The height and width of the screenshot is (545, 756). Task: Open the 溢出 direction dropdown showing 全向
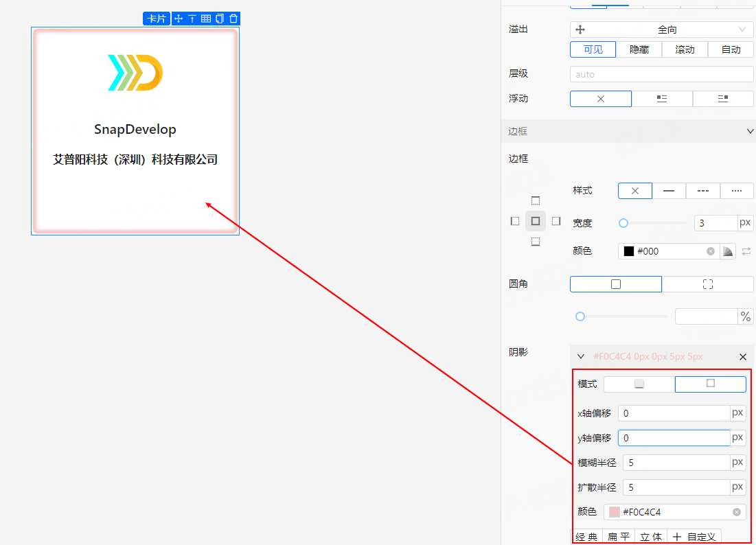pyautogui.click(x=661, y=30)
